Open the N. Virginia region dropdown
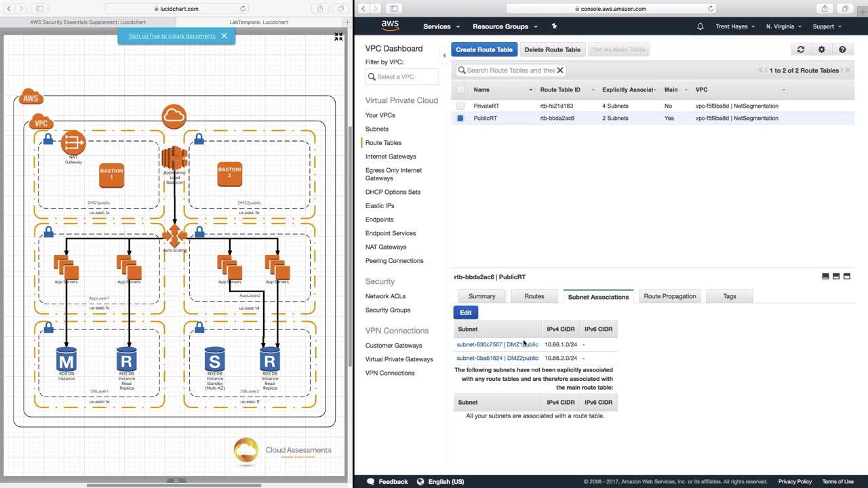Viewport: 868px width, 488px height. (783, 26)
